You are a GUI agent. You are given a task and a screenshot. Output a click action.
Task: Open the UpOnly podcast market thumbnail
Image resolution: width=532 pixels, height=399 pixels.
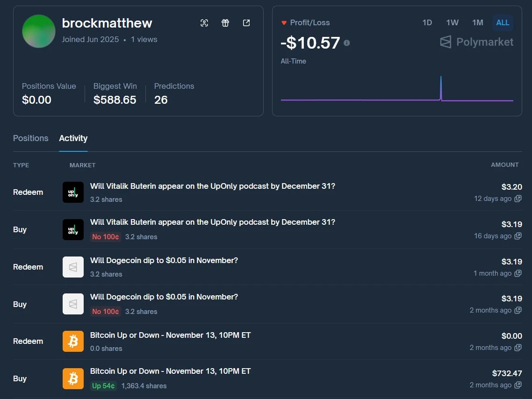point(73,192)
